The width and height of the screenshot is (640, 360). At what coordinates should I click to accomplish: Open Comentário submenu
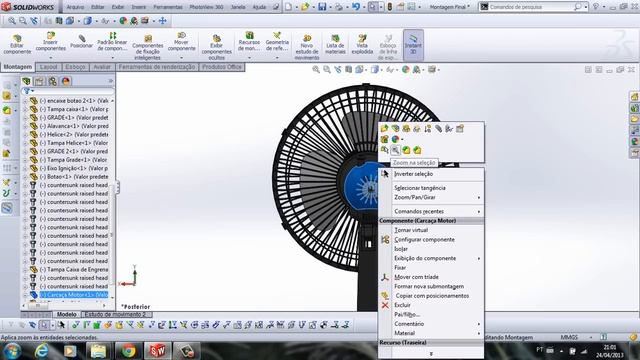tap(431, 324)
